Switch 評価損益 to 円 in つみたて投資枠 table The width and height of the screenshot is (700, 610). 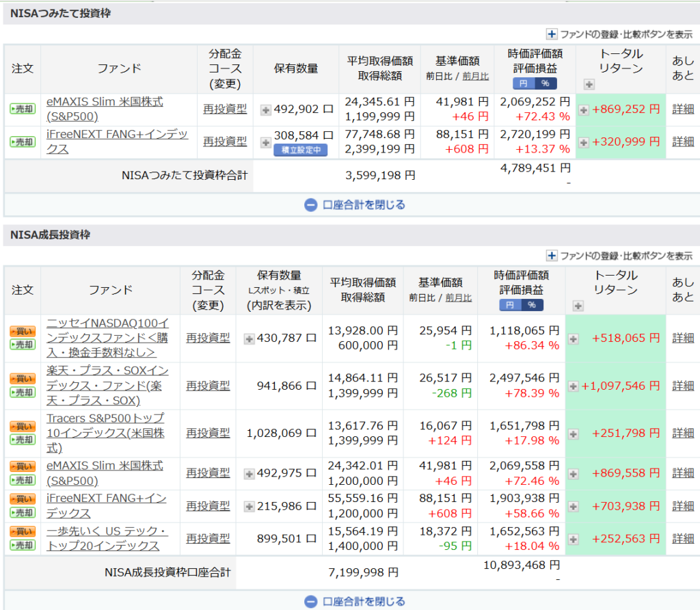pos(524,83)
